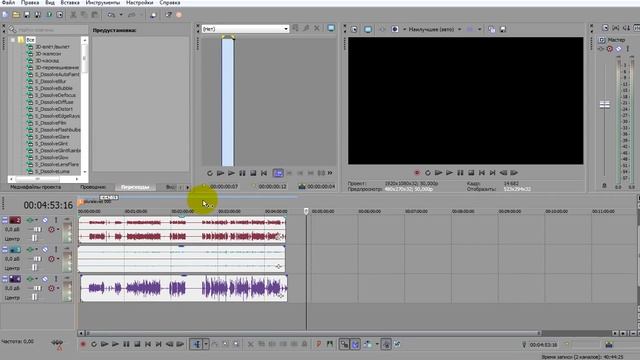Select the purple waveform audio clip
Viewport: 640px width, 360px height.
184,289
